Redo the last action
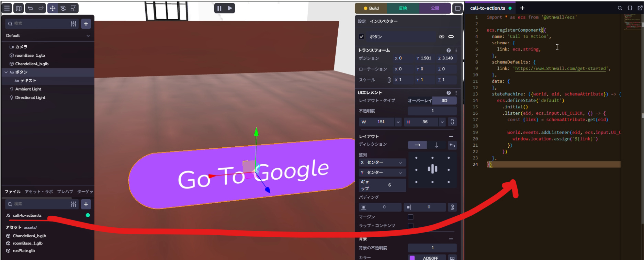Screen dimensions: 644x260 coord(41,8)
